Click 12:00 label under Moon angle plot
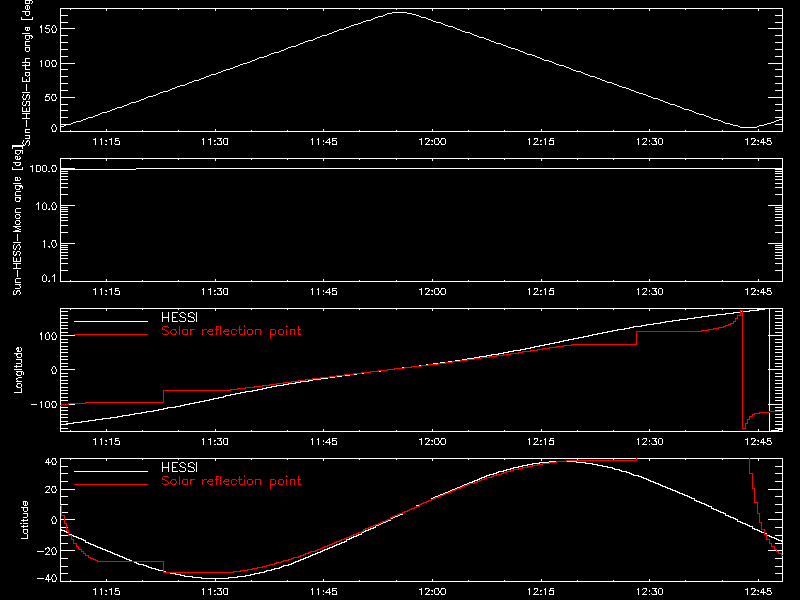Screen dimensions: 800x600 (x=432, y=292)
